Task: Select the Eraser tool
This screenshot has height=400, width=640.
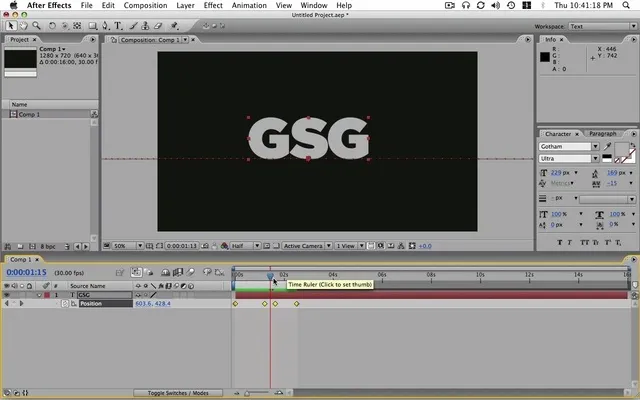Action: [158, 26]
